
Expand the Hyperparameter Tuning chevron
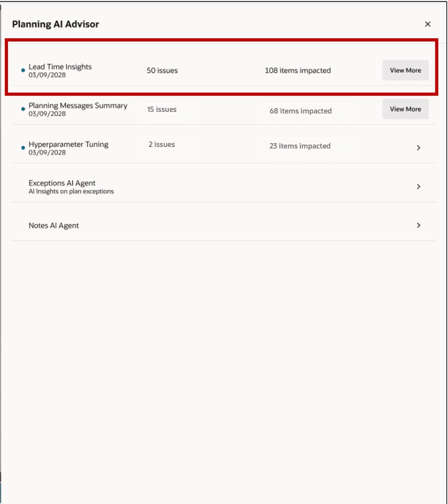coord(419,147)
